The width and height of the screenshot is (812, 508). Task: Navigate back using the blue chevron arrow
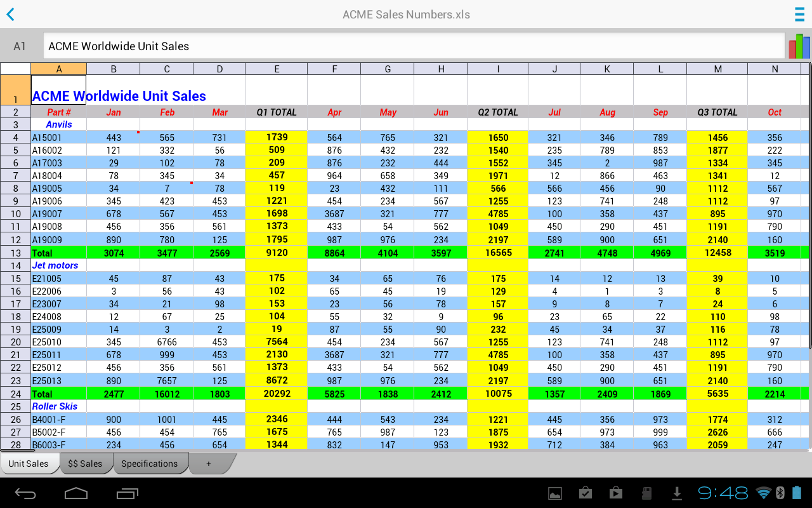pyautogui.click(x=10, y=14)
